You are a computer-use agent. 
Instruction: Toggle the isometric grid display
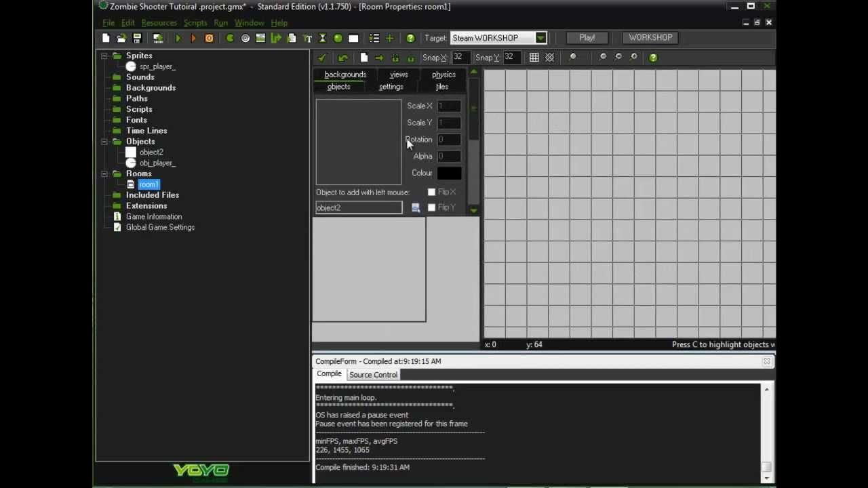coord(550,58)
